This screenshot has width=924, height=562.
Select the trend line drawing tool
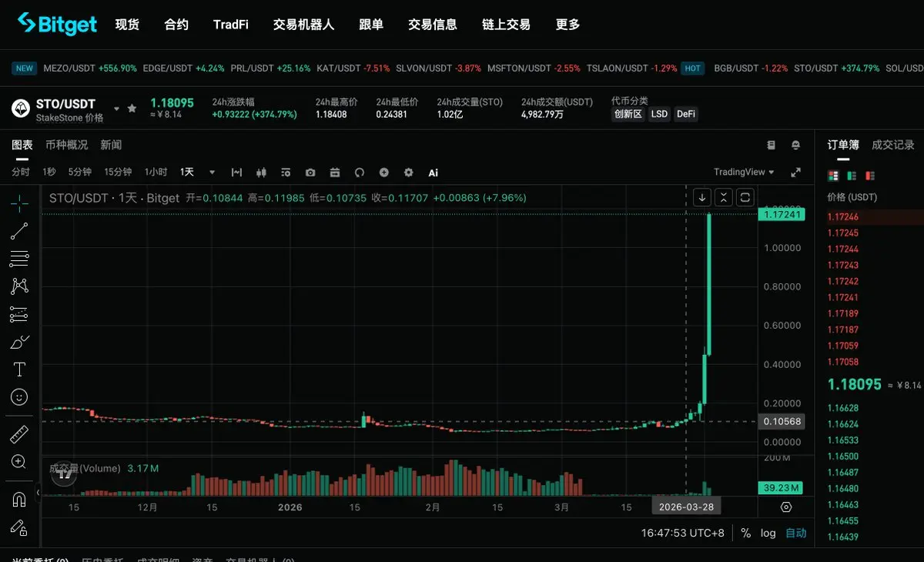19,231
